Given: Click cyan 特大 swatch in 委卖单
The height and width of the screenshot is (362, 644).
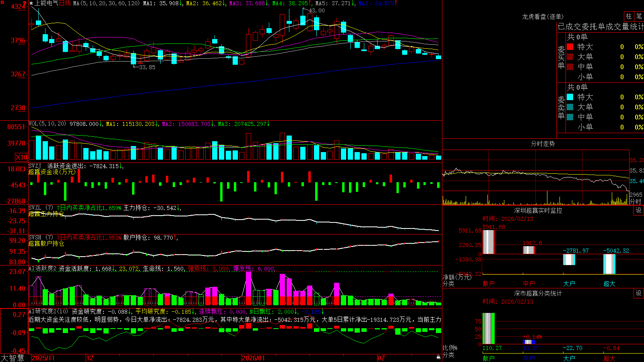Looking at the screenshot, I should 570,97.
